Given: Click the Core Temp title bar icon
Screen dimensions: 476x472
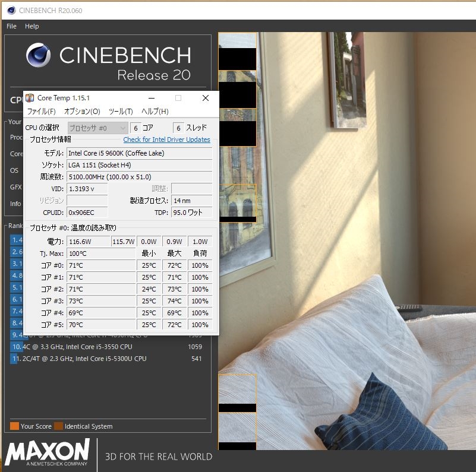Looking at the screenshot, I should tap(30, 98).
